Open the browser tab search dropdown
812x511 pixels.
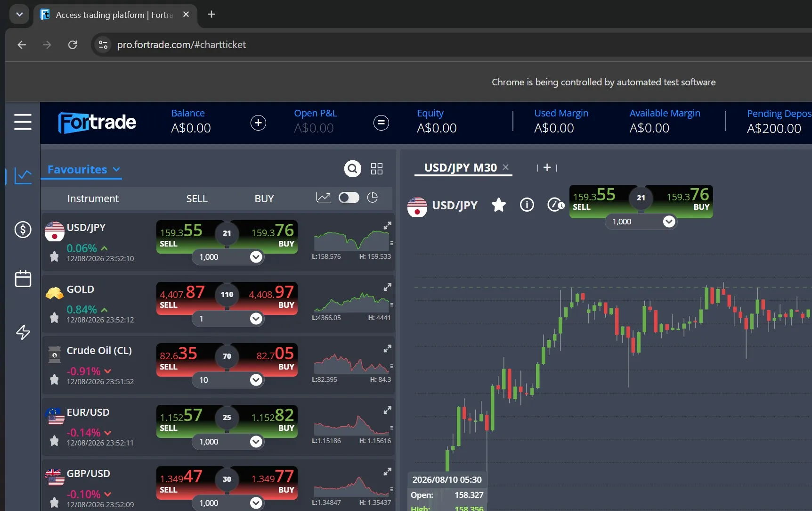click(19, 14)
